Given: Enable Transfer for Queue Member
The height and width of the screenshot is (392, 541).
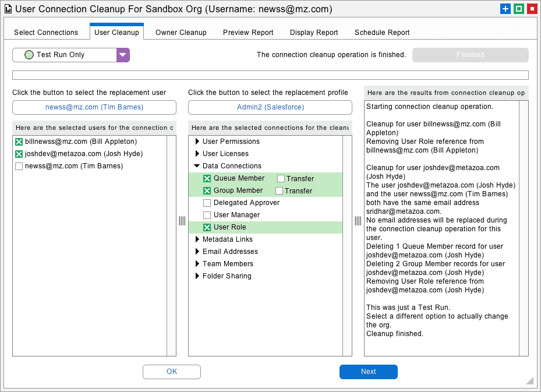Looking at the screenshot, I should [281, 178].
